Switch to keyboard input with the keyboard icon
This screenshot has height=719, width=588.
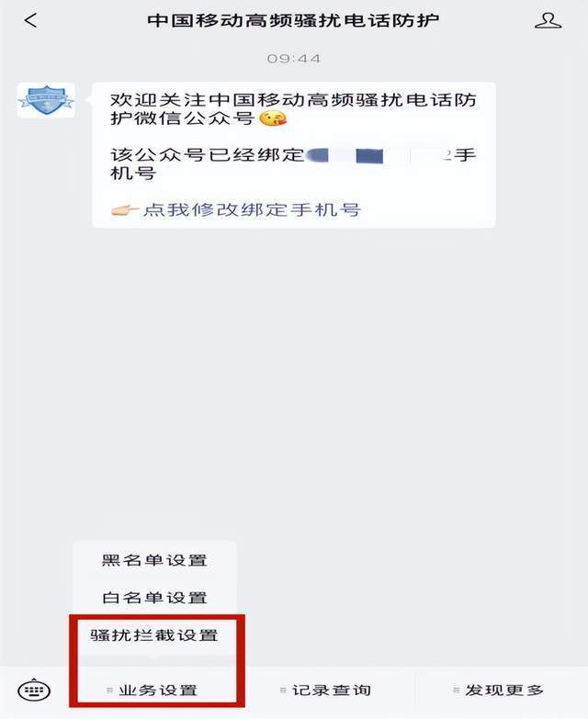click(x=34, y=691)
